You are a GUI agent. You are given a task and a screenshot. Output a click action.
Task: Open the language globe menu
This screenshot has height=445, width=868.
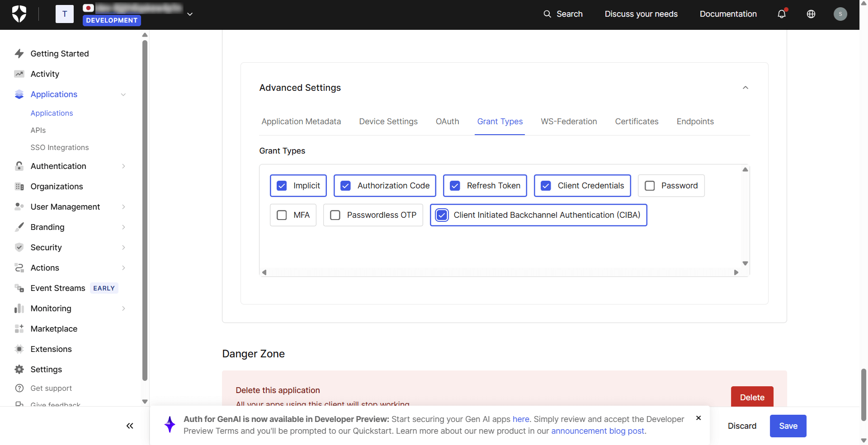tap(811, 14)
